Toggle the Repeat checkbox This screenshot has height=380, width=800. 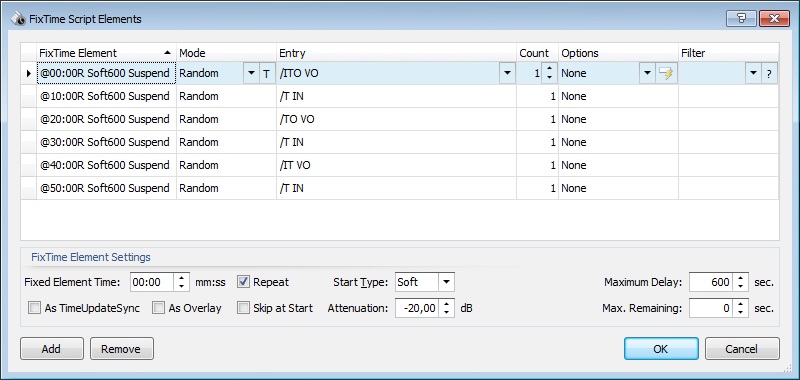pyautogui.click(x=244, y=282)
